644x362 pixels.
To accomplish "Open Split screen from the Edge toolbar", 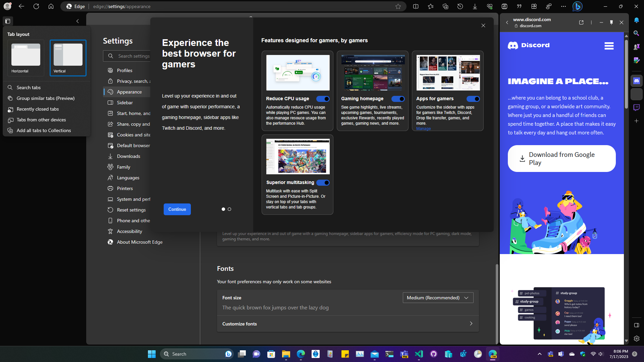I will point(416,6).
